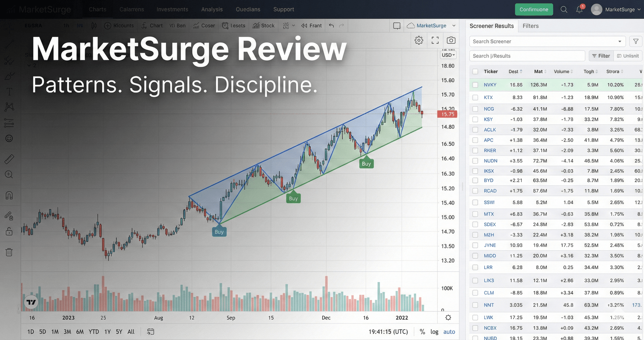Check the BYD row checkbox
This screenshot has height=340, width=644.
(x=475, y=180)
